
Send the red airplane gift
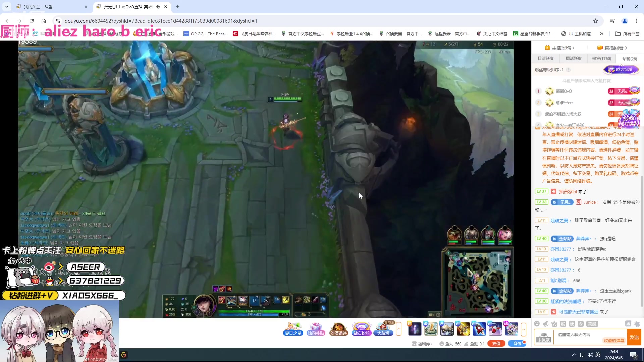pos(495,329)
